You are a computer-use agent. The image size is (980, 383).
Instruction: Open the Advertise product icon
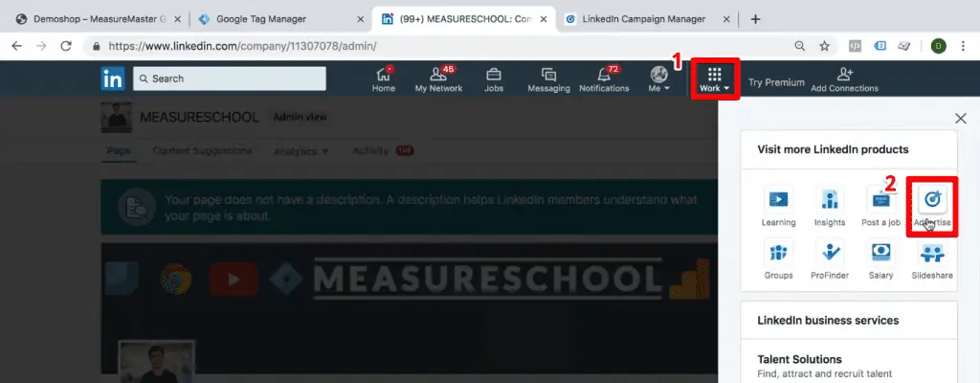coord(931,206)
